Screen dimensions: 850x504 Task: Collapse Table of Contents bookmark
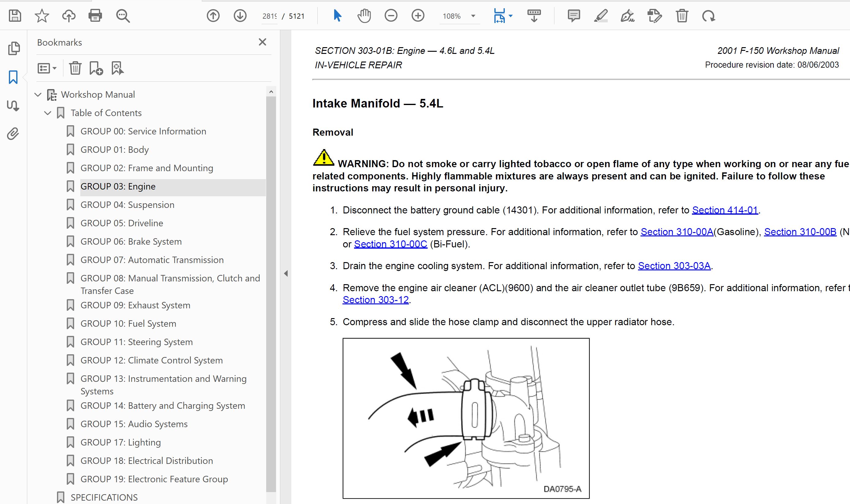click(48, 113)
